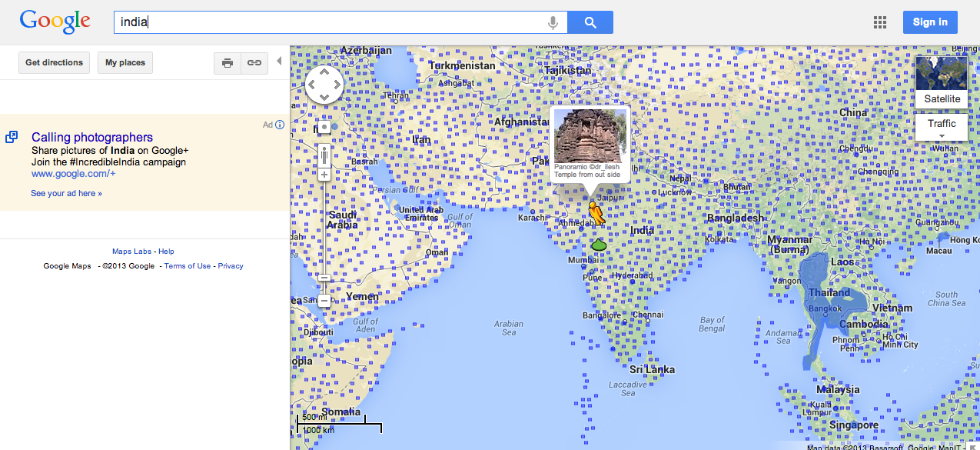The image size is (980, 450).
Task: Click the blue magnifier search button
Action: tap(590, 23)
